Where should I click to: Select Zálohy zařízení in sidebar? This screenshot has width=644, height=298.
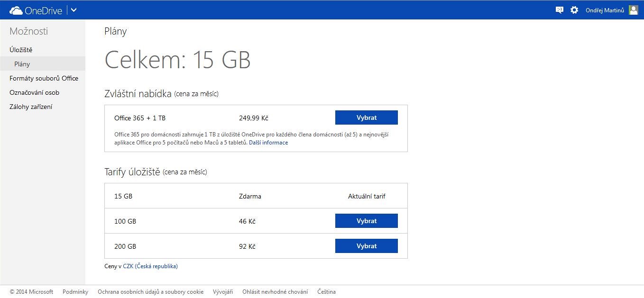click(31, 107)
